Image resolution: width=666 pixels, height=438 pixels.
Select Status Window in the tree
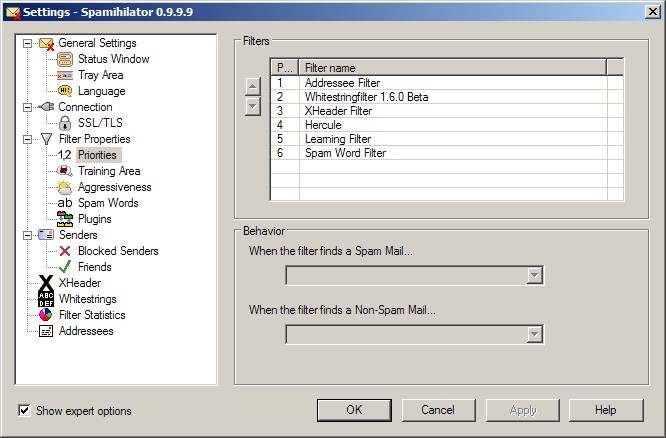tap(113, 59)
